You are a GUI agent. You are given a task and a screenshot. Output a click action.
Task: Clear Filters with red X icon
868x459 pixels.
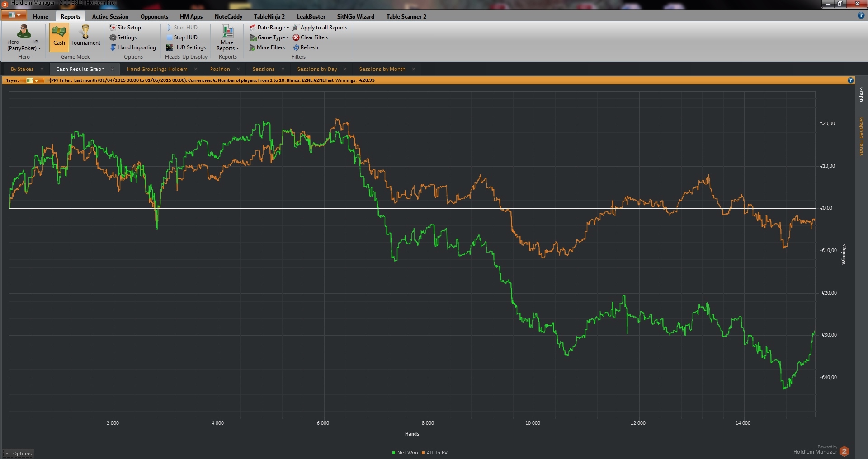(296, 37)
